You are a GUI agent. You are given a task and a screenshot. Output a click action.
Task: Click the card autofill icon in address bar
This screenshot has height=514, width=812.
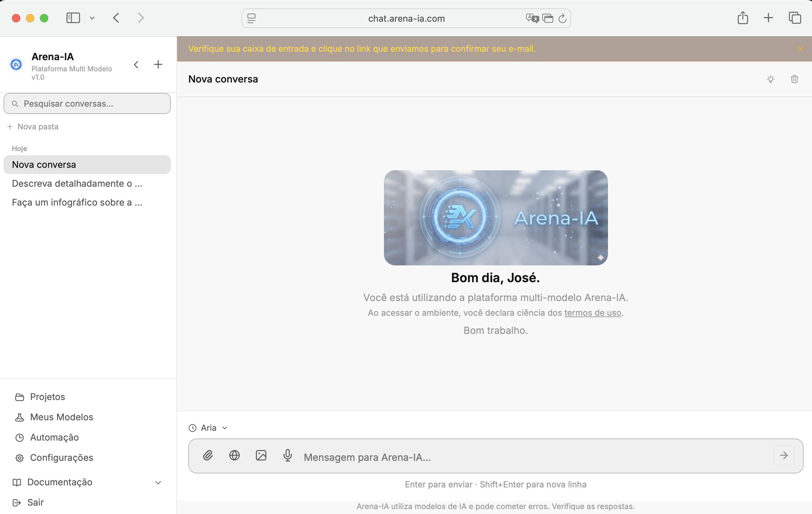(x=548, y=18)
